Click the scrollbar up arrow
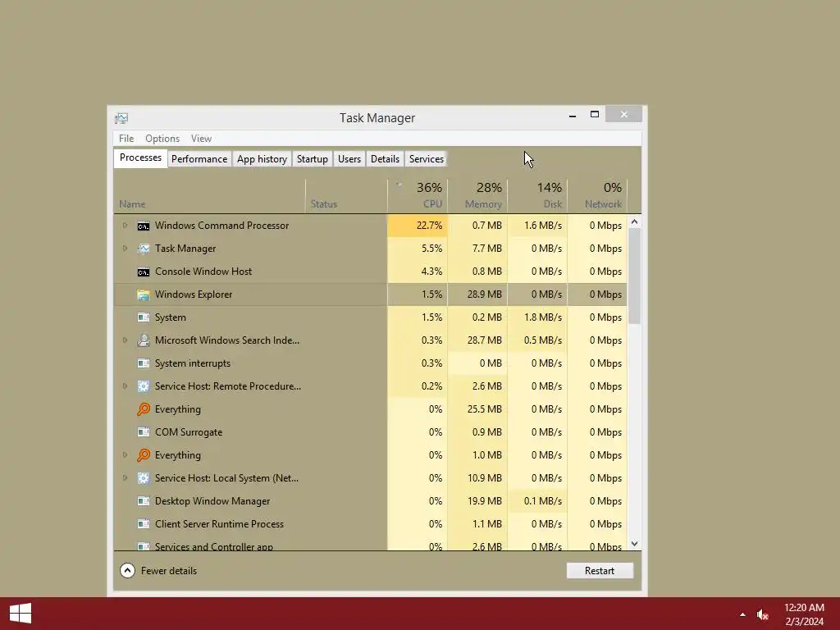The width and height of the screenshot is (840, 630). click(x=634, y=221)
